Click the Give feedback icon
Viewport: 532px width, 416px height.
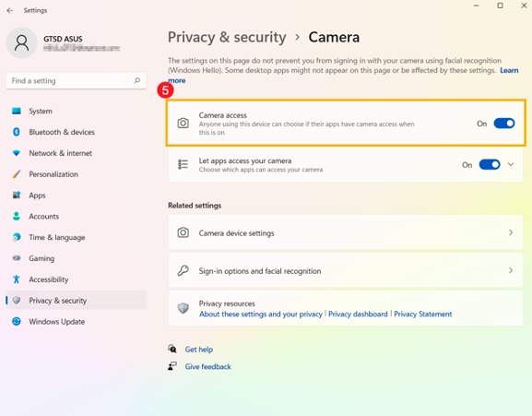pos(172,366)
